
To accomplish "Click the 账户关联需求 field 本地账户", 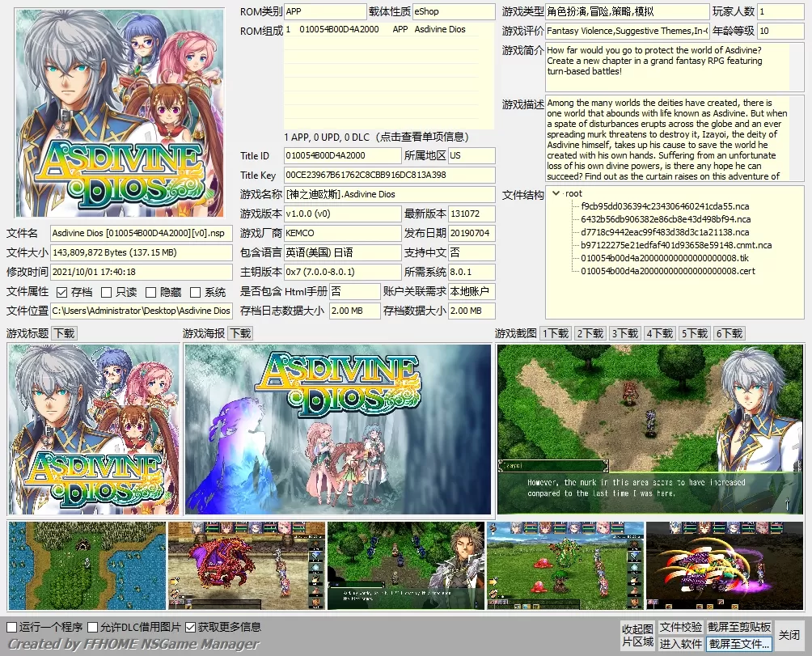I will [x=472, y=291].
